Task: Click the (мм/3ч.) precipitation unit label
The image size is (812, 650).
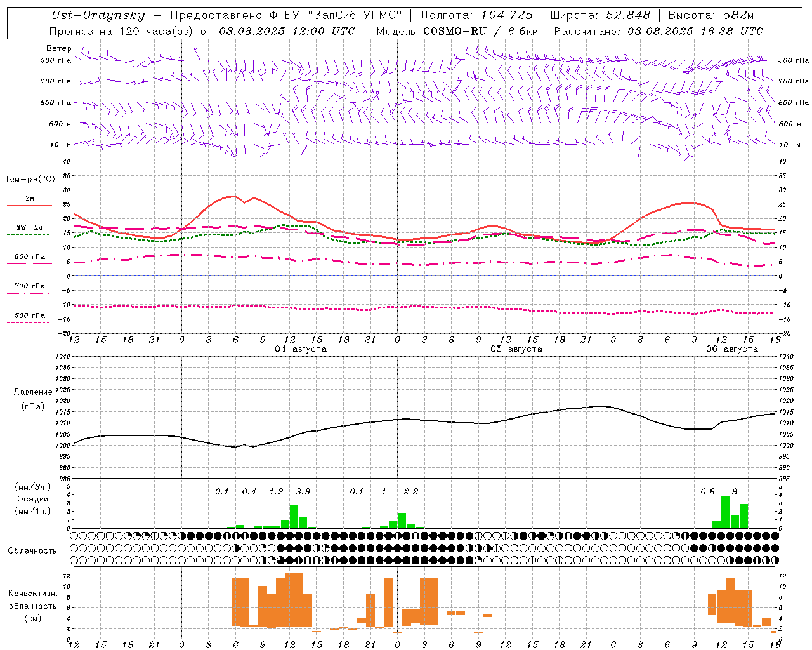Action: pos(33,487)
